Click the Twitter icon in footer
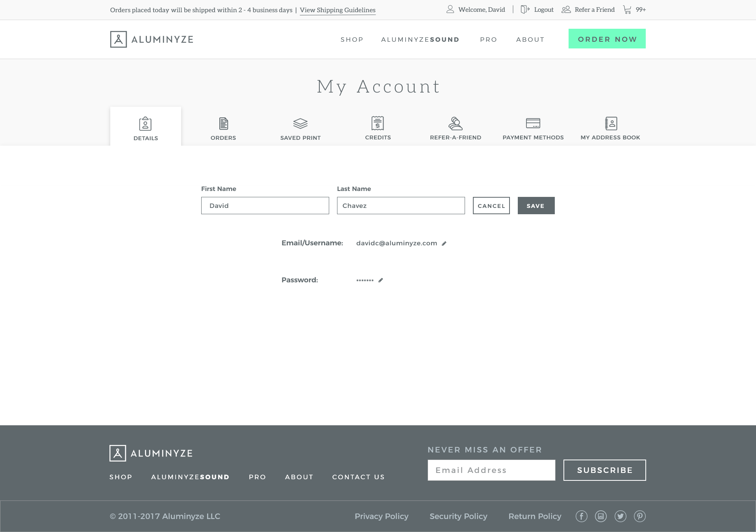The image size is (756, 532). (x=620, y=516)
